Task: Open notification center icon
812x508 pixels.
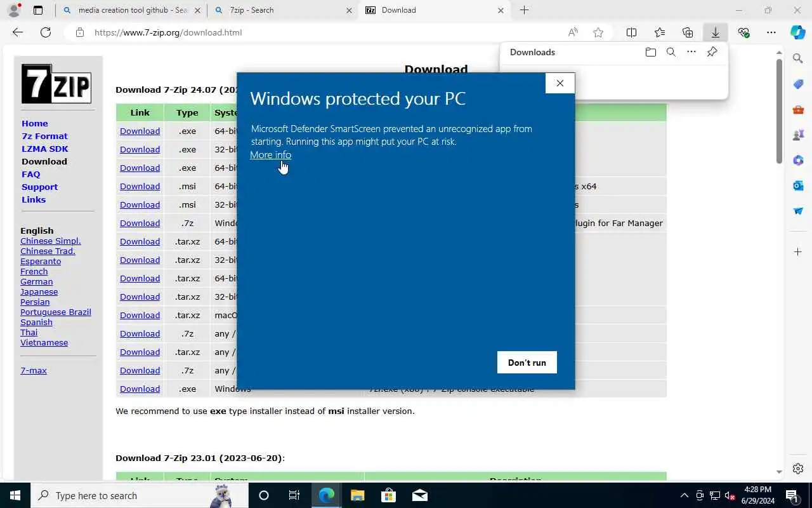Action: pyautogui.click(x=792, y=495)
